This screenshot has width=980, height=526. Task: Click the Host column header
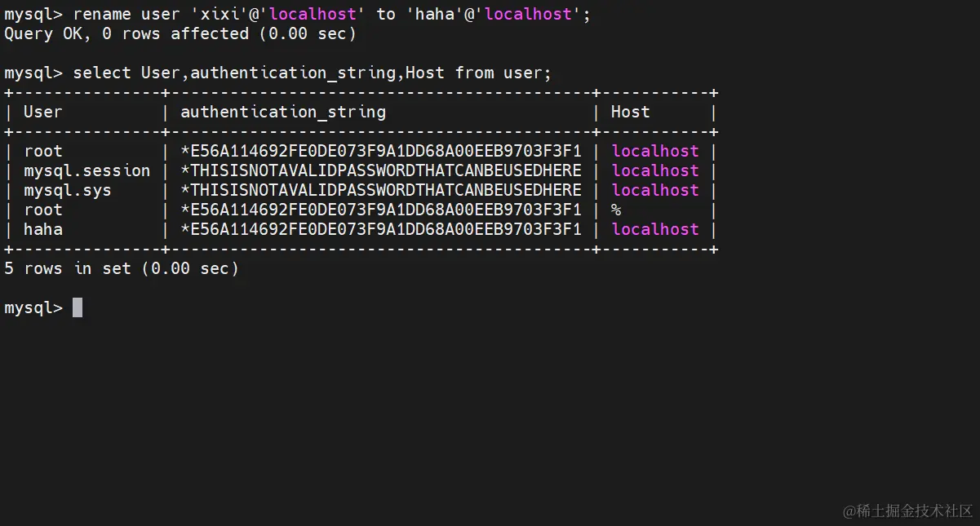coord(630,112)
